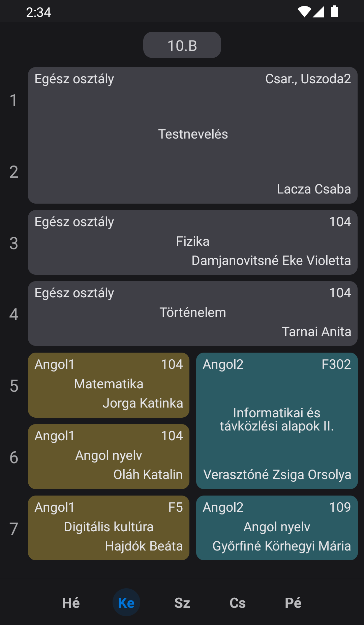The width and height of the screenshot is (364, 625).
Task: Open the Testnevelés lesson card
Action: click(x=193, y=134)
